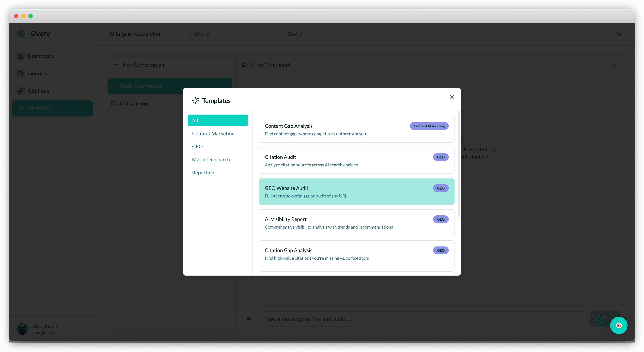Click the templates icon beside message input
644x352 pixels.
pyautogui.click(x=249, y=319)
